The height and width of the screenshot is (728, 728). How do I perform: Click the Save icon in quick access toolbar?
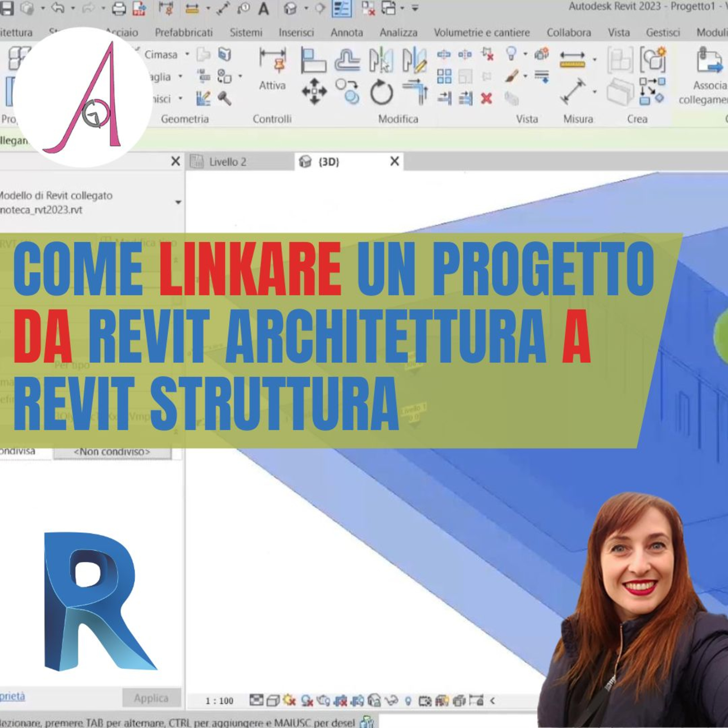pos(7,8)
